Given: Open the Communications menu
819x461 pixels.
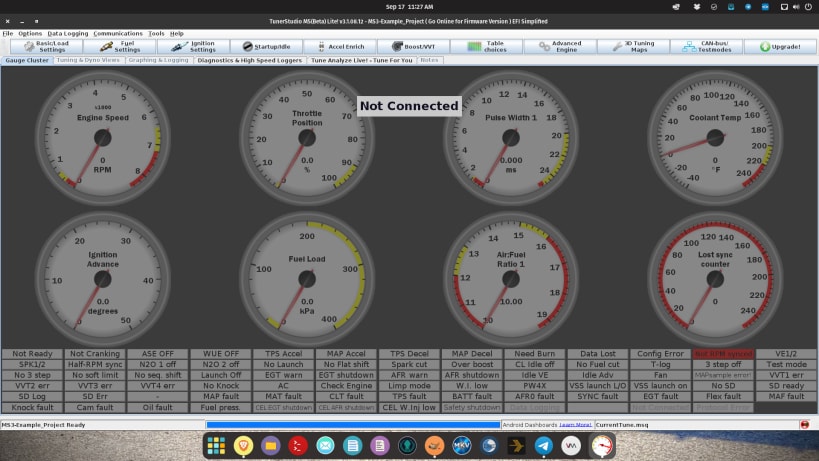Looking at the screenshot, I should click(118, 33).
